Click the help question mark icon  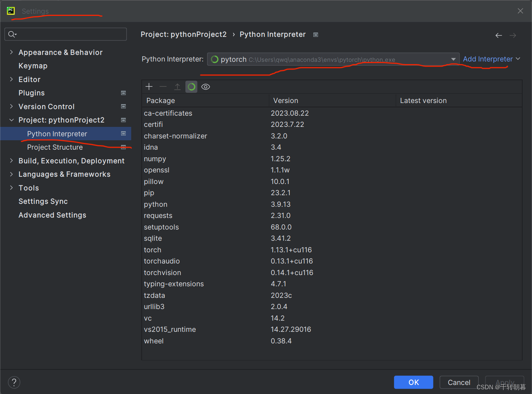click(14, 382)
